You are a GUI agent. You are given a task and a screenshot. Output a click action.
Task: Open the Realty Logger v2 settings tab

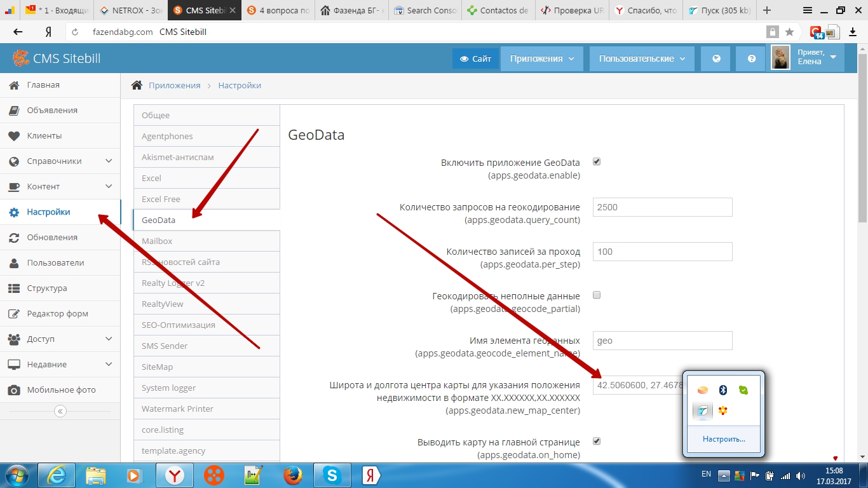point(207,283)
